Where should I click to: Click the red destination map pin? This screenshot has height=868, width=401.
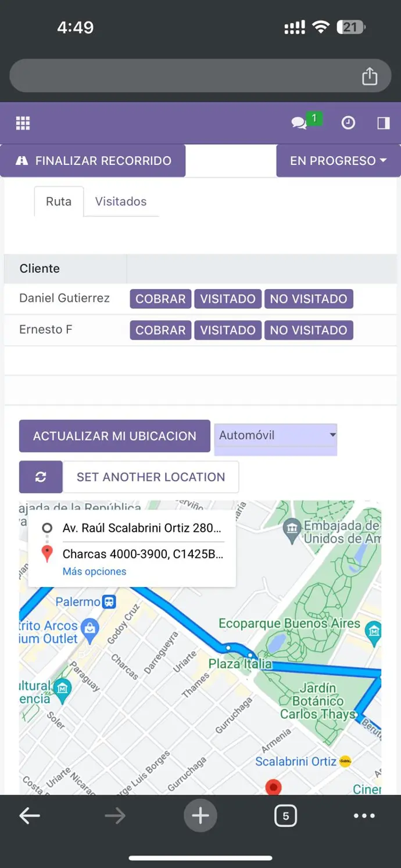tap(273, 787)
